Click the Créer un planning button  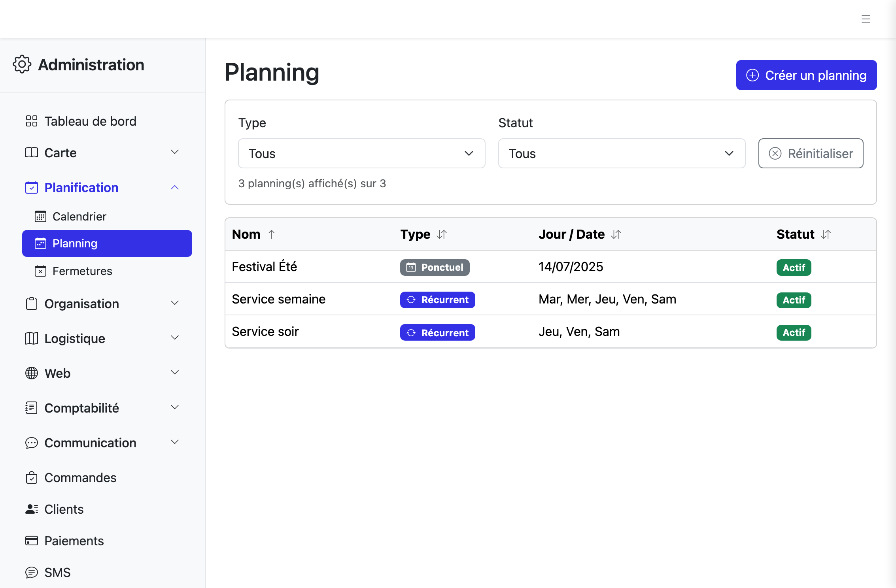click(x=806, y=75)
